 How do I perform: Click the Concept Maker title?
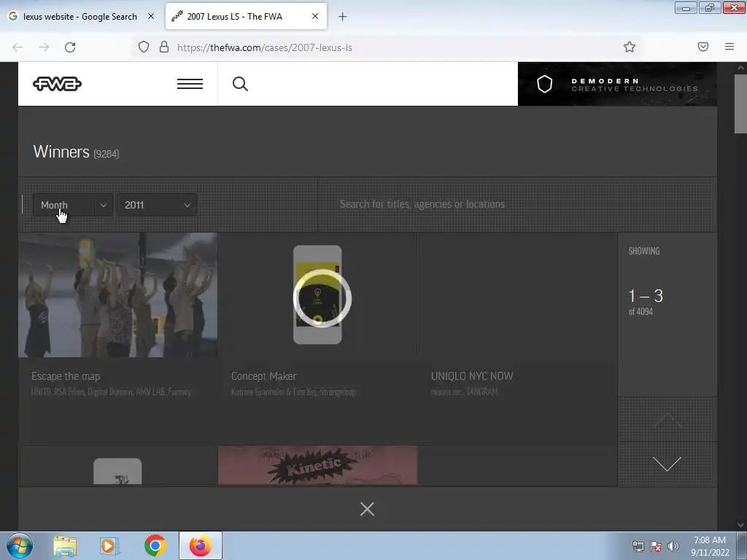263,376
